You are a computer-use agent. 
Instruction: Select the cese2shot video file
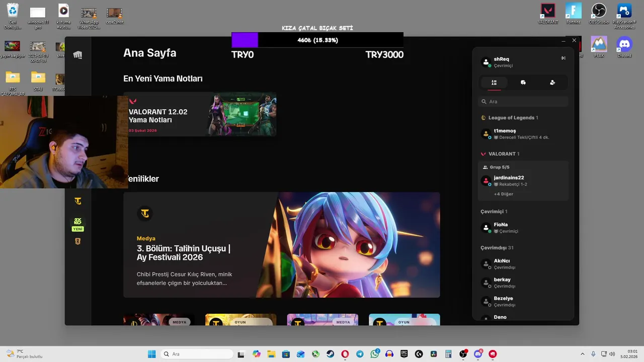[x=114, y=15]
